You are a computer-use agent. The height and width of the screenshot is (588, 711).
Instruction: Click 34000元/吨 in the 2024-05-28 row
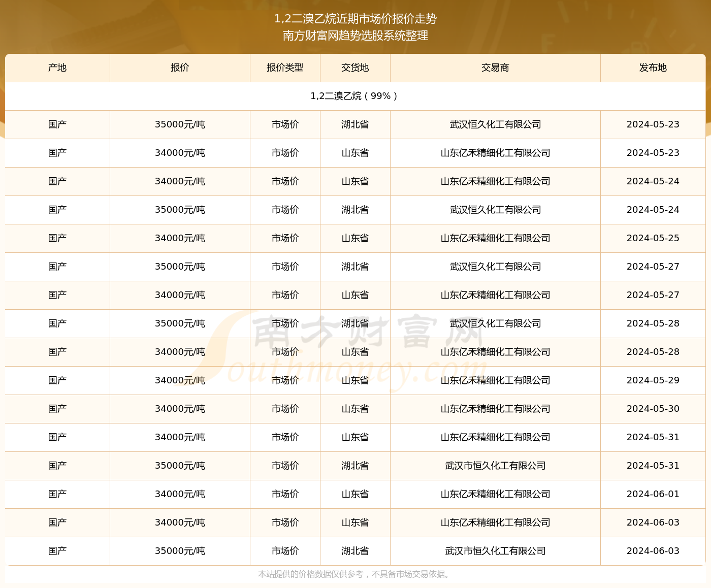click(x=180, y=352)
